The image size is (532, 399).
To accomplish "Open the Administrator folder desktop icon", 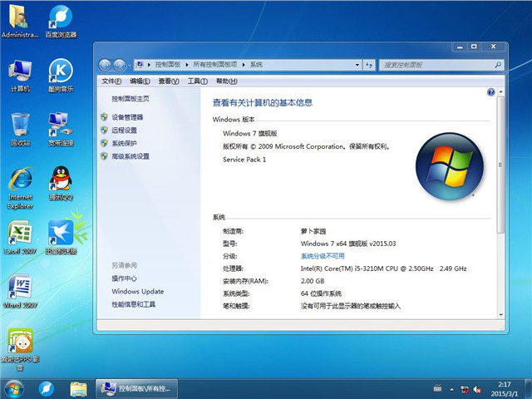I will tap(20, 20).
